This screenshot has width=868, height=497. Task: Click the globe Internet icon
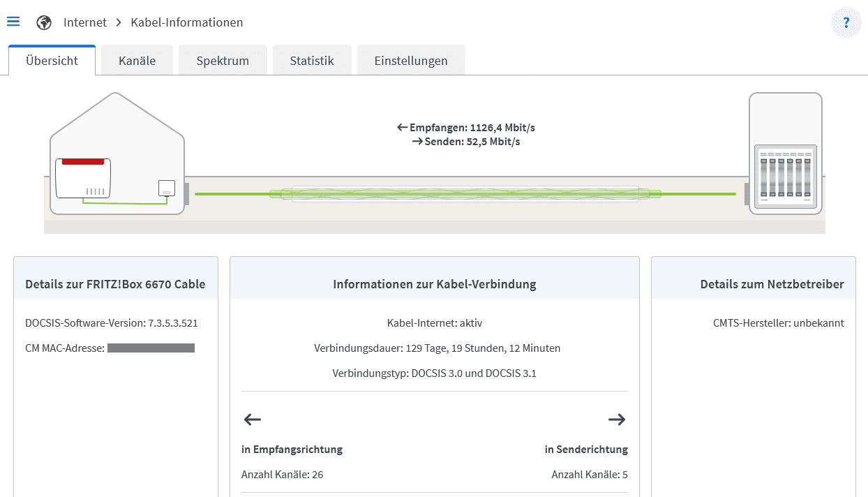click(44, 22)
